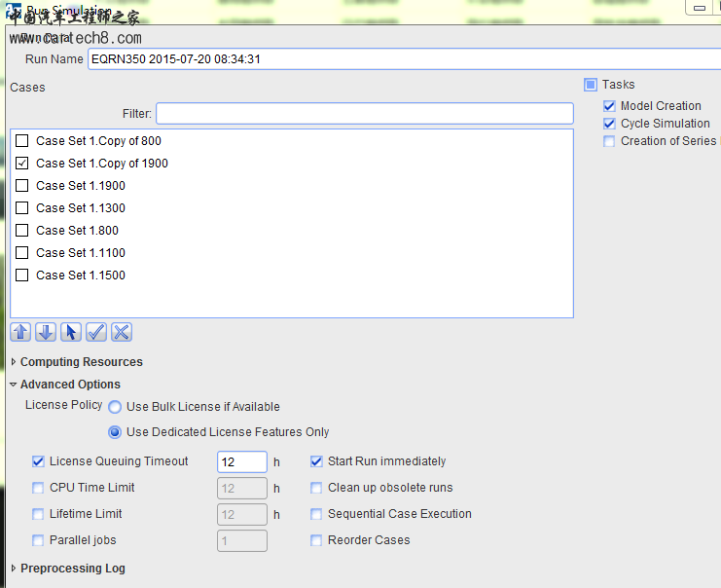Select Use Bulk License if Available
Image resolution: width=721 pixels, height=588 pixels.
pos(115,407)
